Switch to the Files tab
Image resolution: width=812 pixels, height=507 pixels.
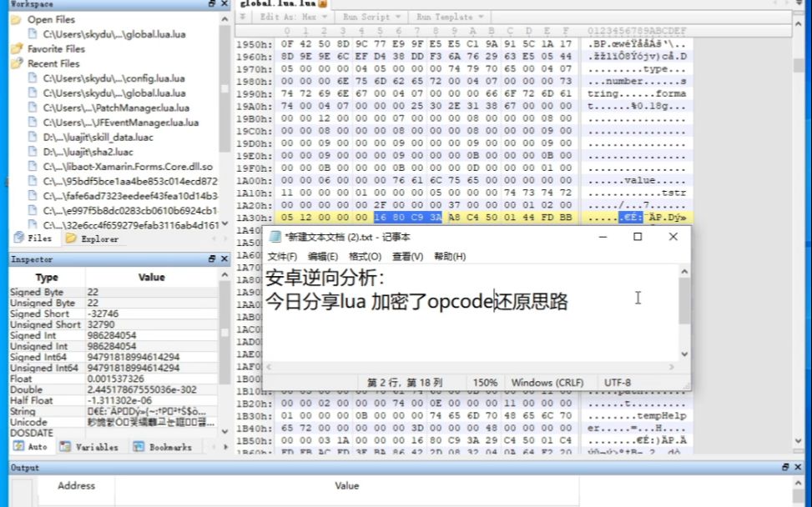coord(33,238)
